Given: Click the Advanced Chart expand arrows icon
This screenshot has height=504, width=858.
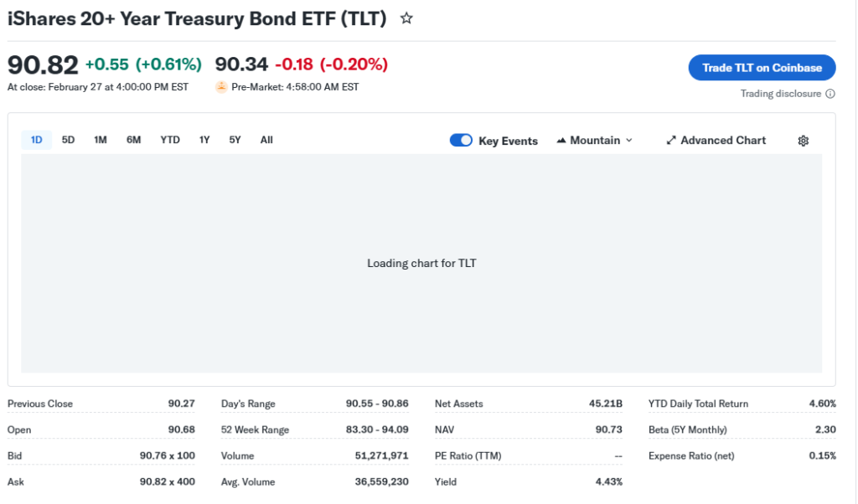Looking at the screenshot, I should tap(671, 141).
